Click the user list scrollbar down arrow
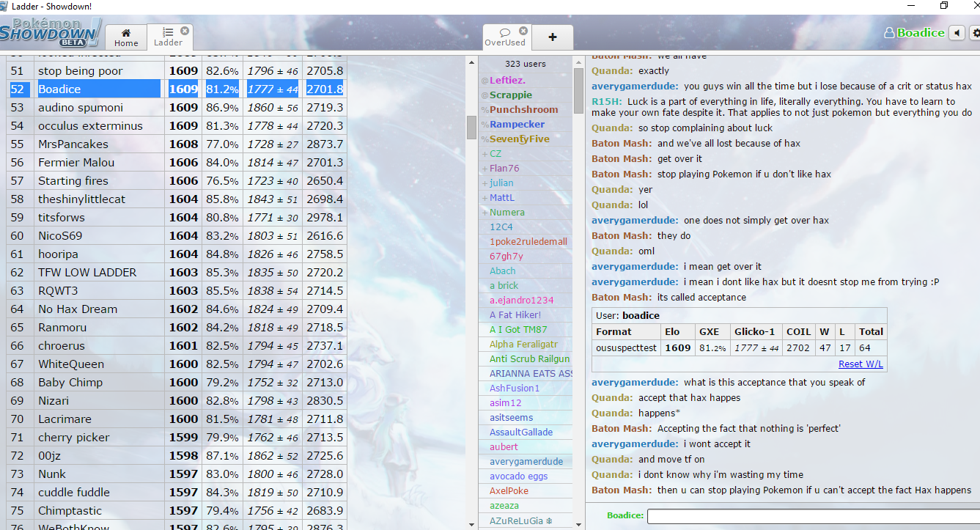Image resolution: width=980 pixels, height=530 pixels. click(x=578, y=523)
